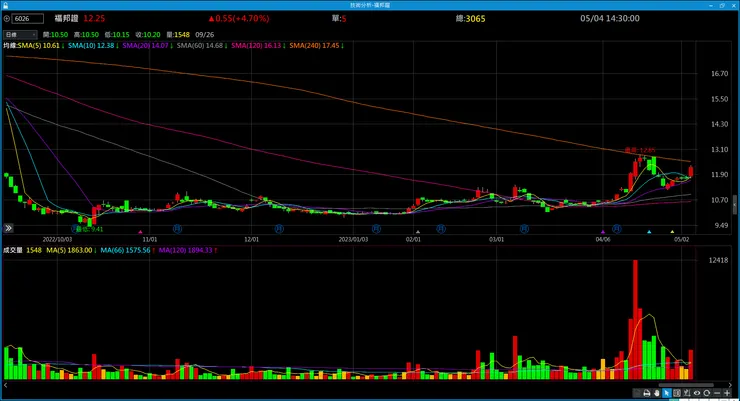Viewport: 740px width, 401px height.
Task: Open the drawing tools icon
Action: pos(687,393)
